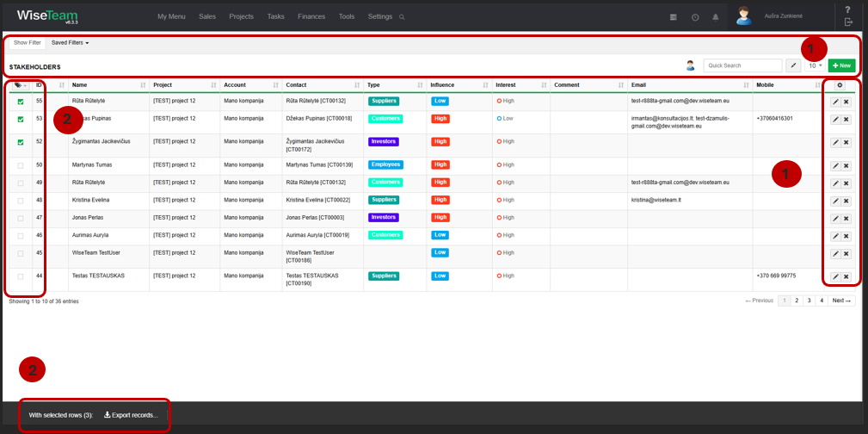Open the clock timer icon in header
The width and height of the screenshot is (868, 434).
point(695,17)
